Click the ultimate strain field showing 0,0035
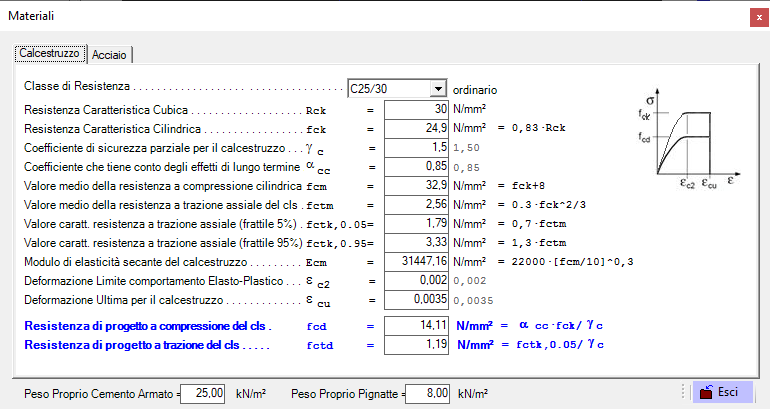The image size is (770, 409). pos(416,300)
